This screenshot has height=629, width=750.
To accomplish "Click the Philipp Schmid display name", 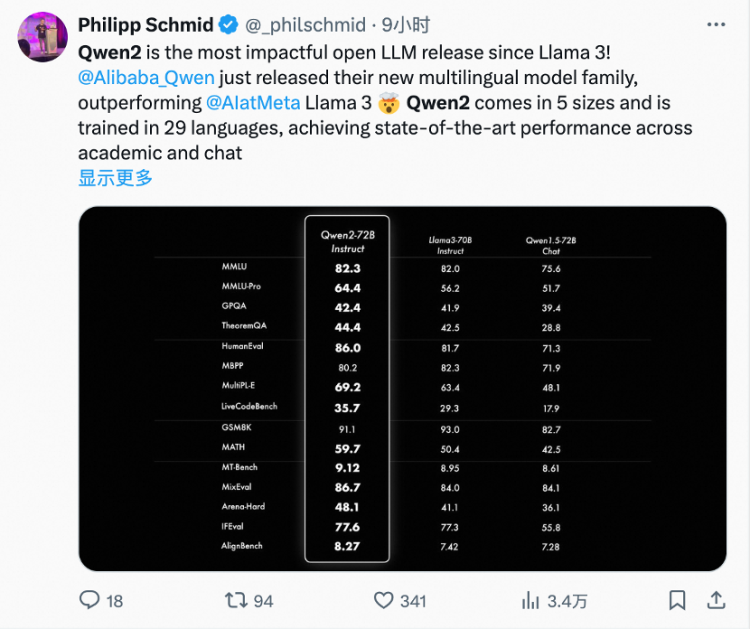I will (x=146, y=26).
